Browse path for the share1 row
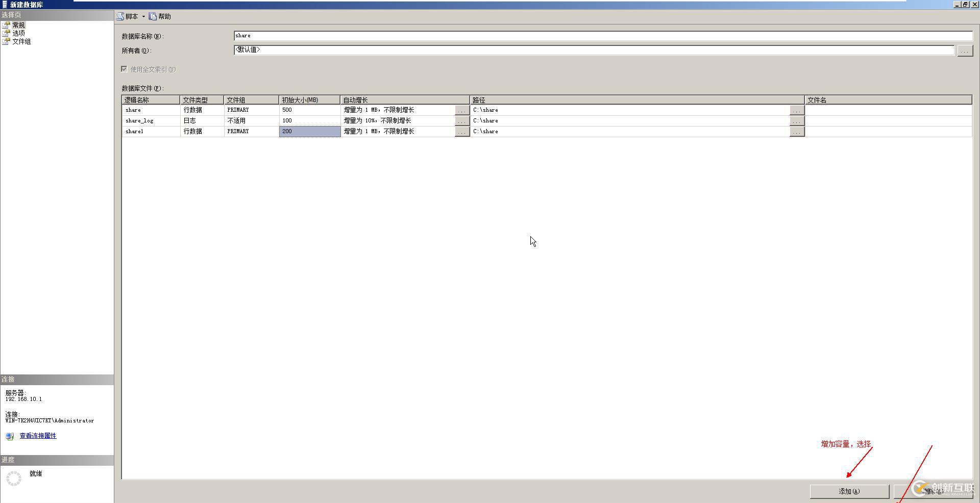Screen dimensions: 980x503 coord(797,132)
